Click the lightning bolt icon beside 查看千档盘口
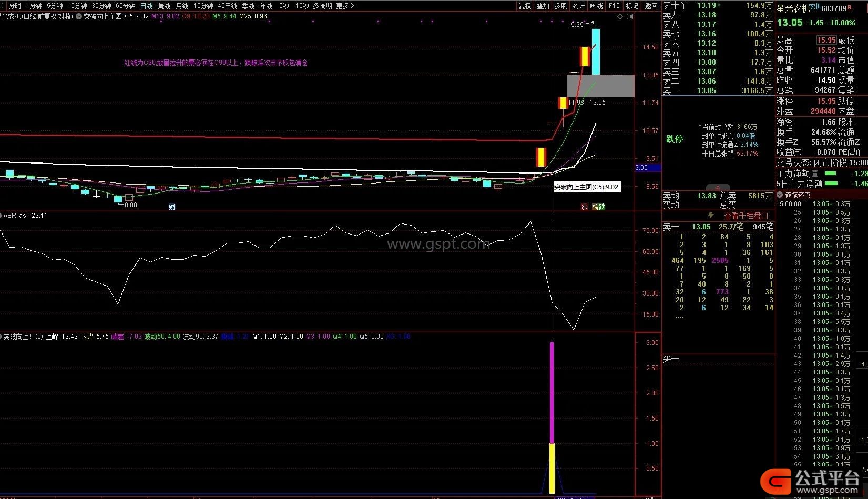The image size is (868, 499). (711, 216)
